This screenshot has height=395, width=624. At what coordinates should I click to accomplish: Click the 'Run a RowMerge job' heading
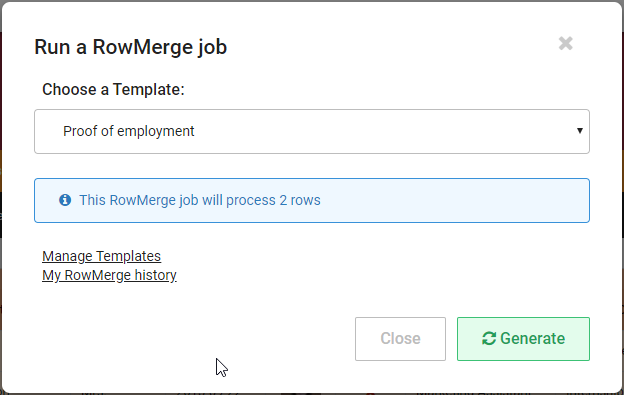pyautogui.click(x=131, y=47)
